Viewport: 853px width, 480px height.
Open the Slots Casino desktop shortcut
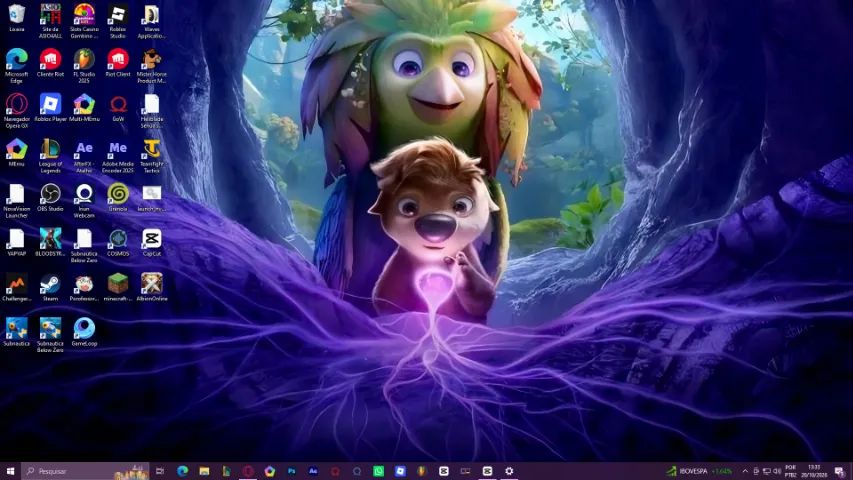point(84,21)
